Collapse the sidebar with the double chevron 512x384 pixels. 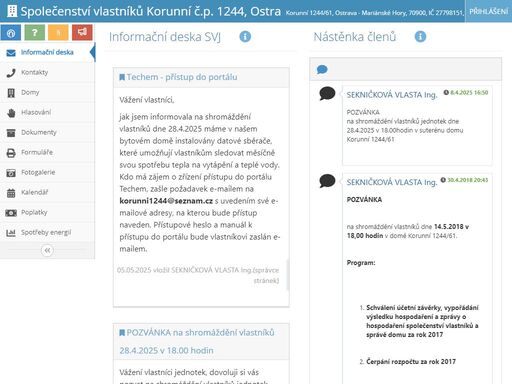coord(47,250)
